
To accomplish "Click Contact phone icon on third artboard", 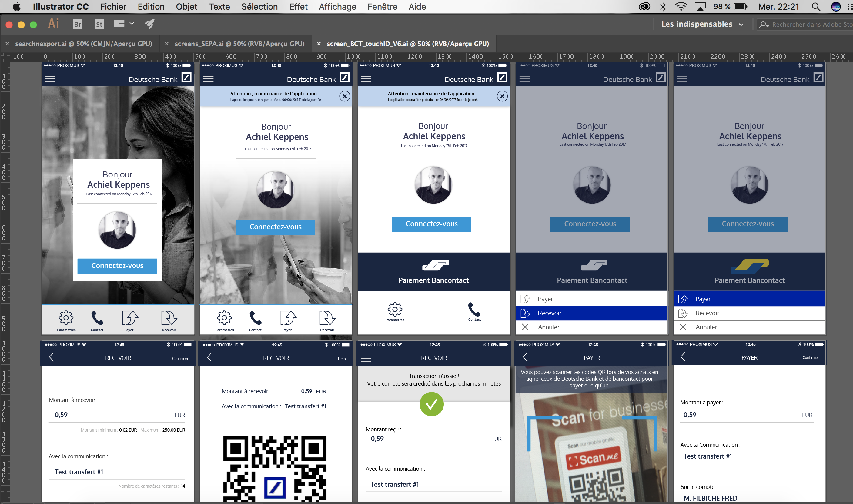I will point(474,309).
